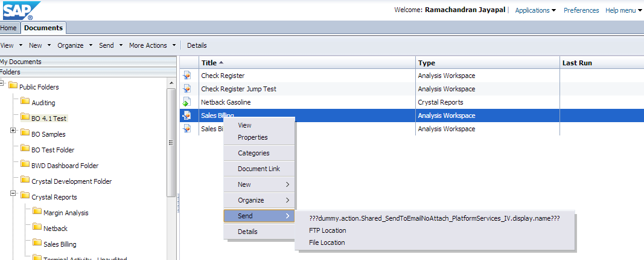Open the Send toolbar dropdown arrow
The width and height of the screenshot is (644, 260).
coord(121,45)
